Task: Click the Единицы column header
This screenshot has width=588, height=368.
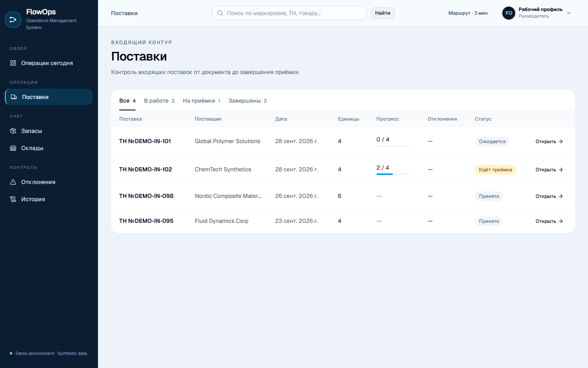Action: [x=349, y=119]
